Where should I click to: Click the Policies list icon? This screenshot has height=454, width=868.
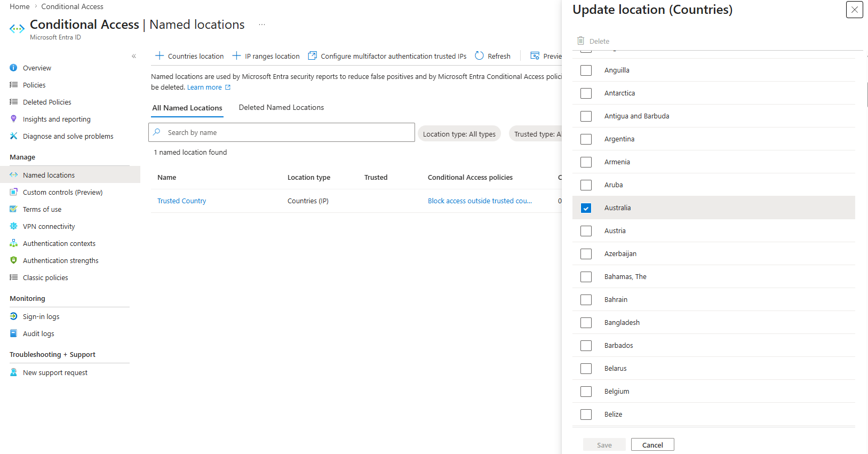click(13, 85)
